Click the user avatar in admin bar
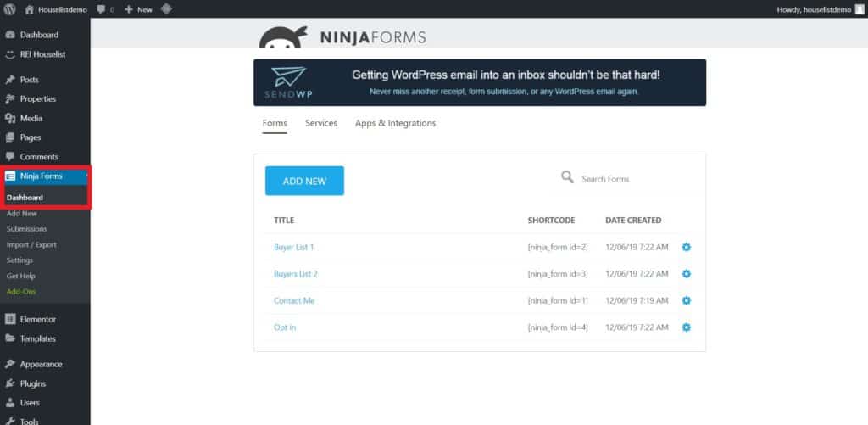 [x=859, y=9]
